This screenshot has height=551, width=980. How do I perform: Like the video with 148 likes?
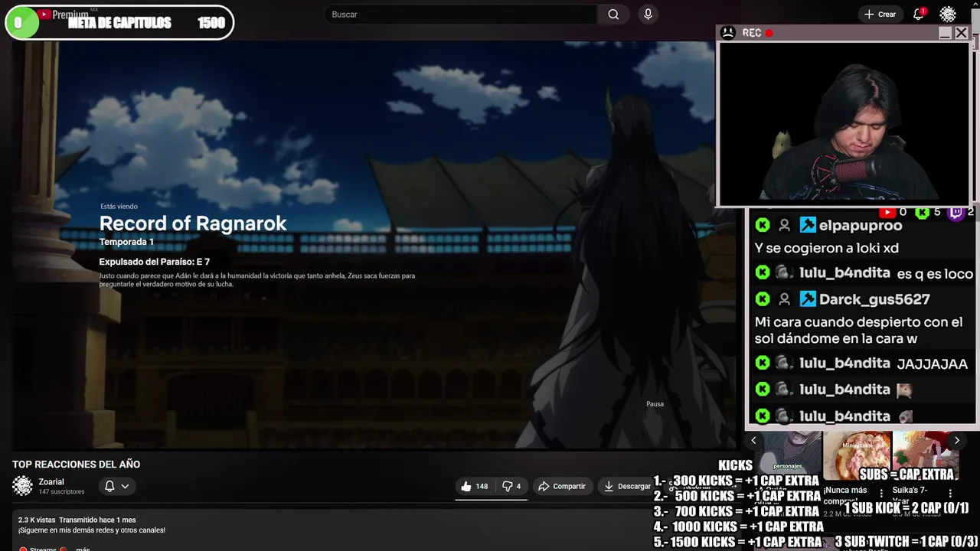(475, 486)
